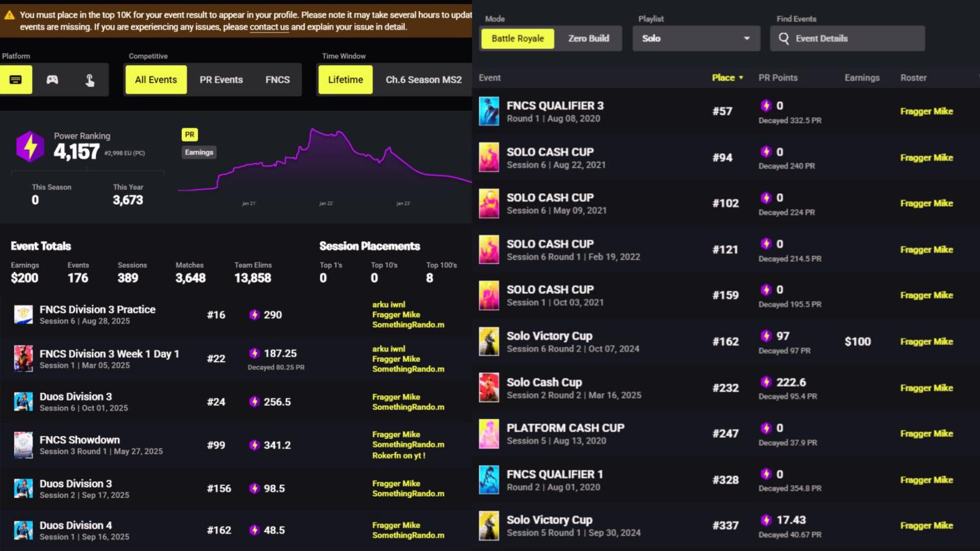The image size is (980, 551).
Task: Open SomethingRando.m in Duos Division 4 row
Action: [x=408, y=535]
